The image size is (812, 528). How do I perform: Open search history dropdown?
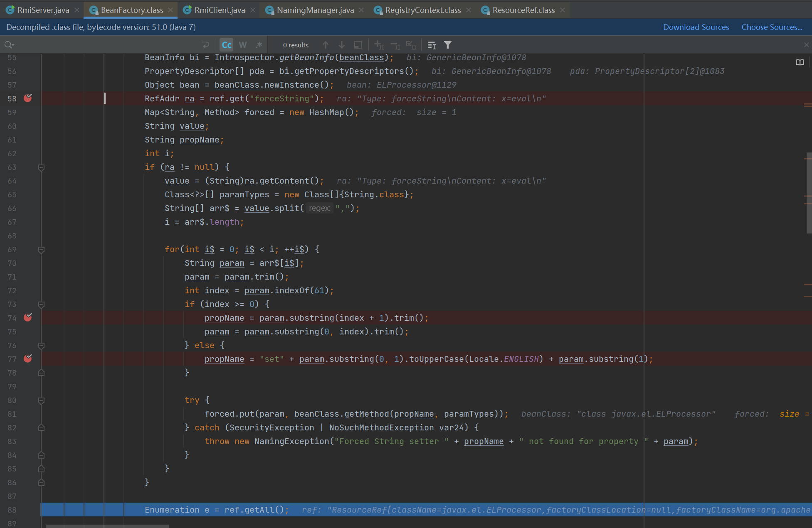[9, 45]
